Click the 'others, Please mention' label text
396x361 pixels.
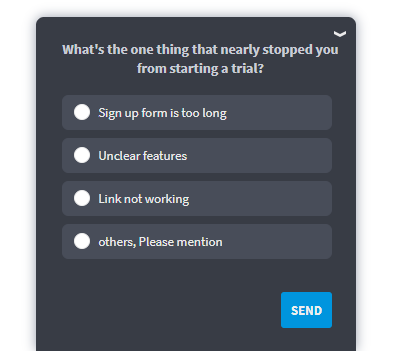click(160, 242)
